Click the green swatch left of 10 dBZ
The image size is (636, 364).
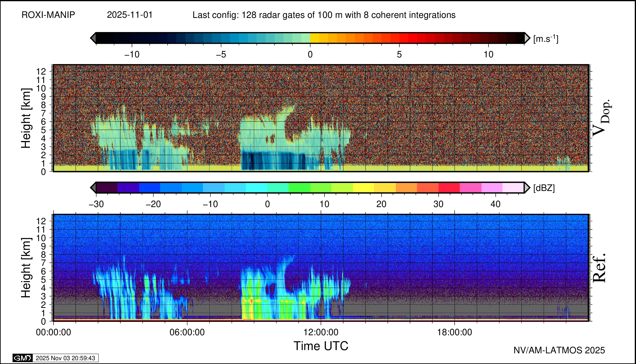[299, 188]
